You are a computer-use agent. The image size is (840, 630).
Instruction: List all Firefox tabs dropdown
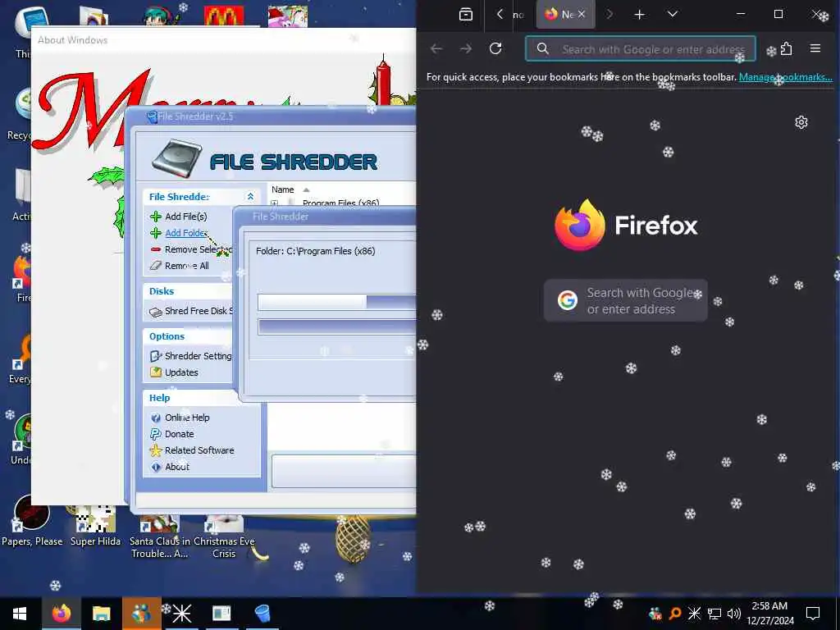(673, 15)
